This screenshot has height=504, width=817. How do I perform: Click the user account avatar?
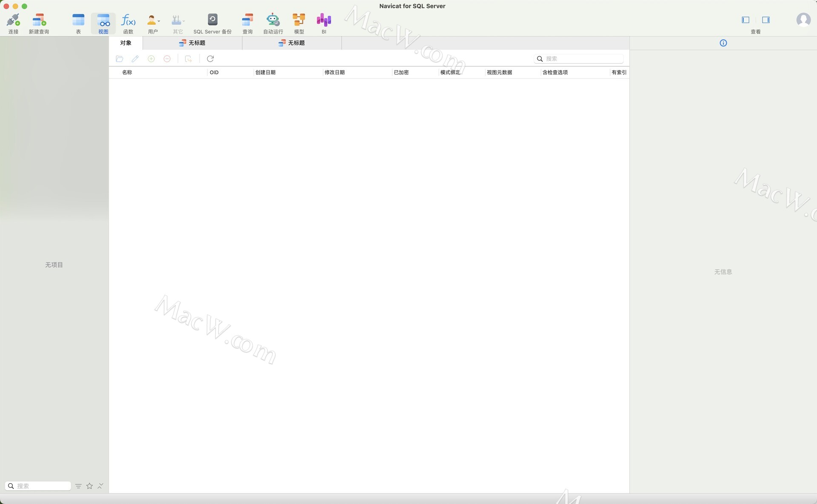coord(803,20)
